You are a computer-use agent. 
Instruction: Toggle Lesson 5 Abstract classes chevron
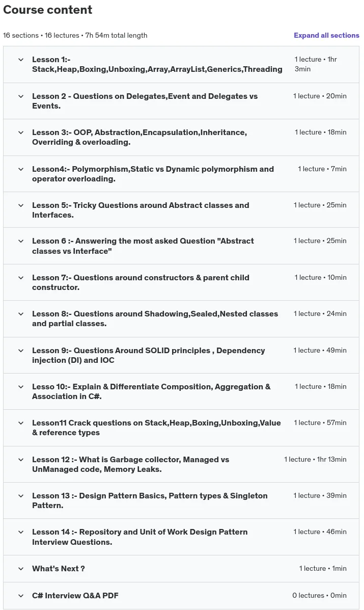(21, 205)
